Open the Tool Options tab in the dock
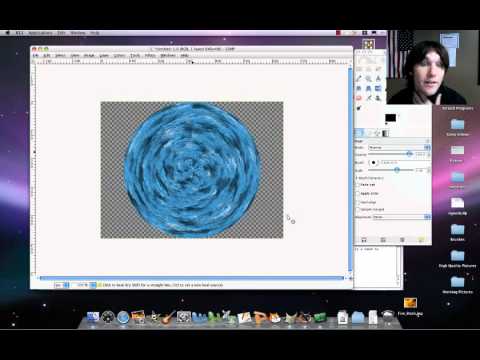 (359, 133)
